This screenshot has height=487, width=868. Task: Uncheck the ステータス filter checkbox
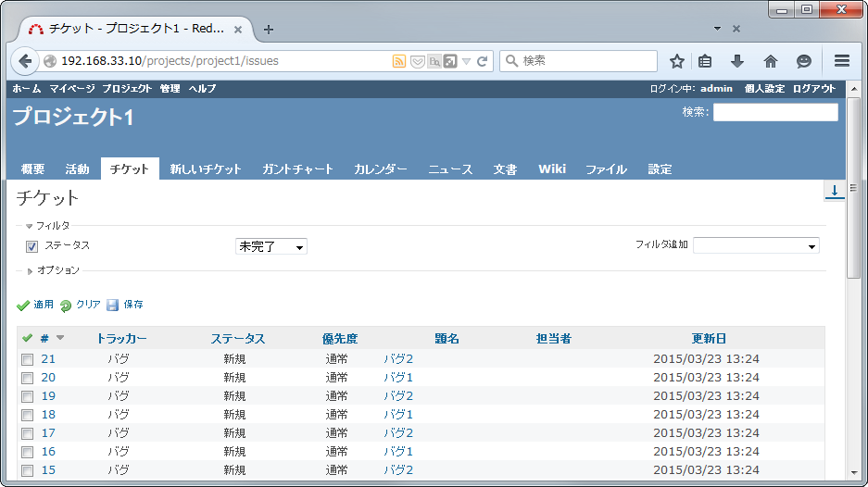click(x=32, y=246)
